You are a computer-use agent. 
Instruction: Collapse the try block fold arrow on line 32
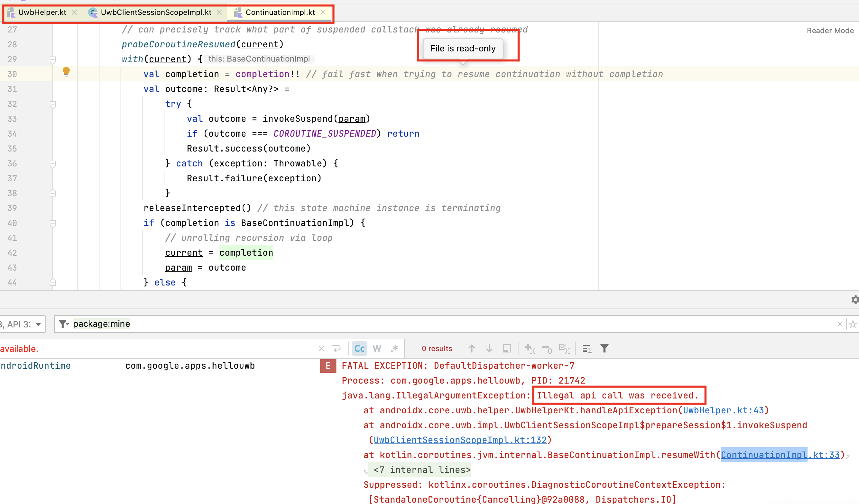[53, 105]
